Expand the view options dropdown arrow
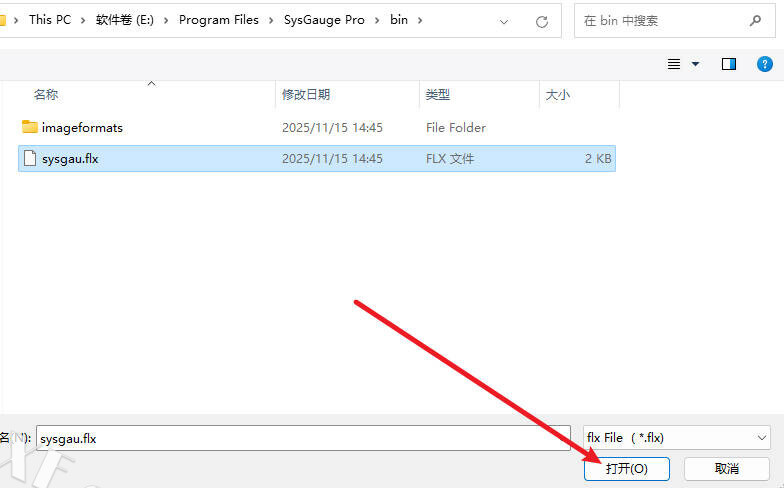Viewport: 784px width, 488px height. [696, 64]
